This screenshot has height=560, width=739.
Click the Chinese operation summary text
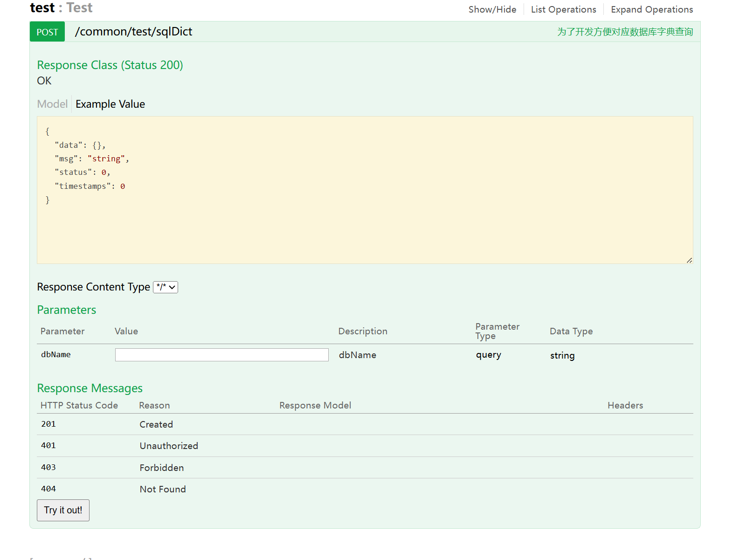(625, 32)
